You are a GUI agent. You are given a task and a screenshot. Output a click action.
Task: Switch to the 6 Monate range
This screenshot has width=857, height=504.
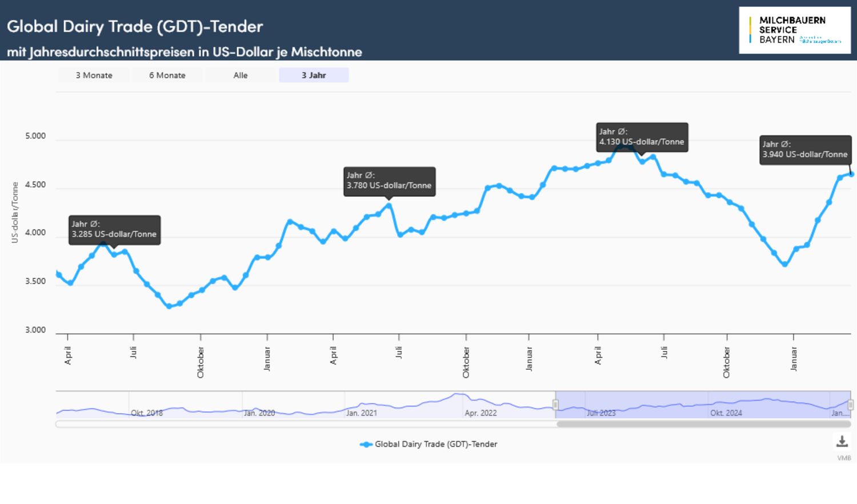(167, 75)
